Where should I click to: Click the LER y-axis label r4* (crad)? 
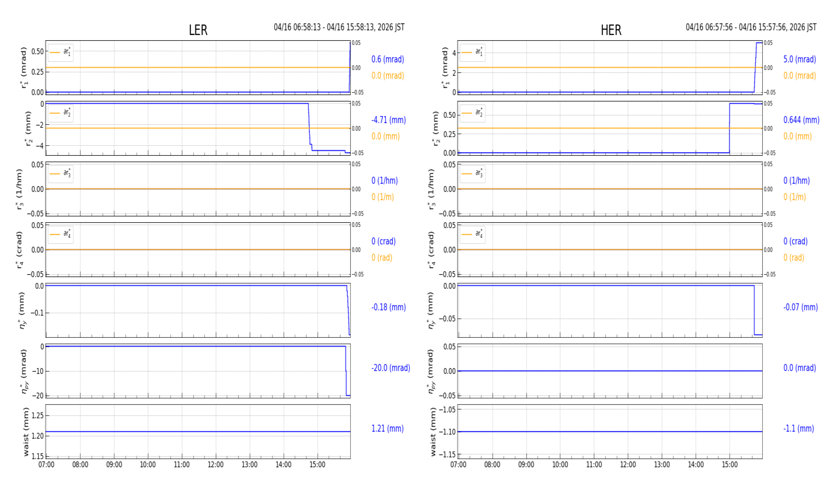click(19, 250)
